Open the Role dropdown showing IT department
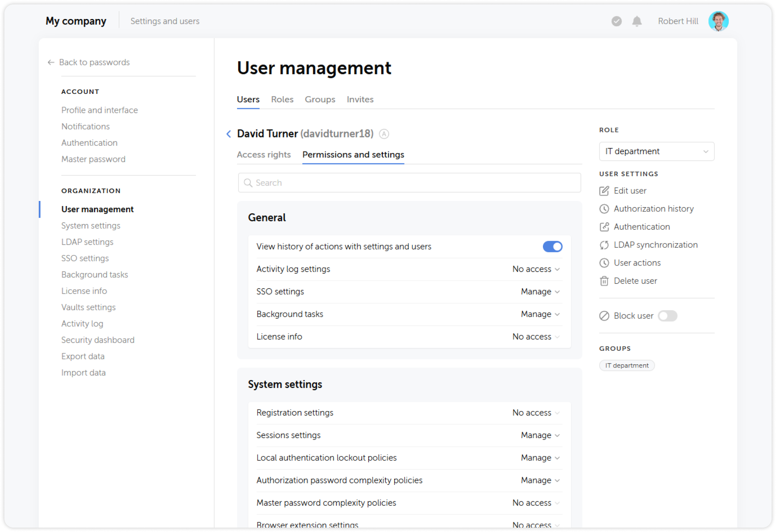This screenshot has height=532, width=776. [x=656, y=151]
